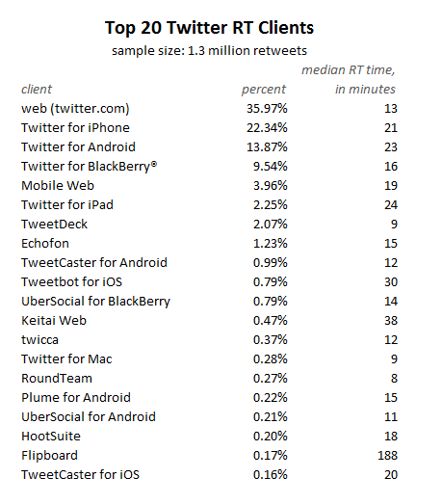The height and width of the screenshot is (504, 442).
Task: Select the 'twicca' row label
Action: tap(39, 340)
